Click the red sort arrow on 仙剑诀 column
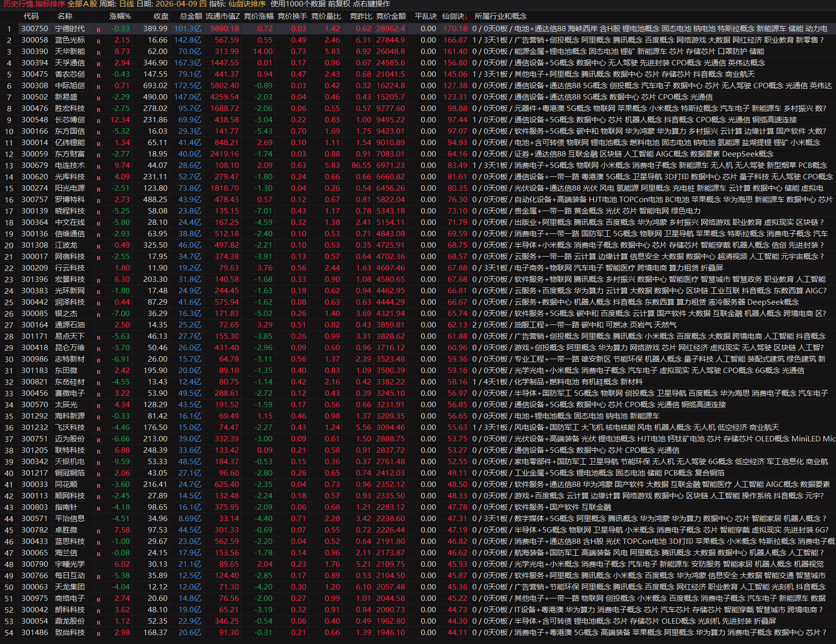This screenshot has height=644, width=836. [466, 16]
